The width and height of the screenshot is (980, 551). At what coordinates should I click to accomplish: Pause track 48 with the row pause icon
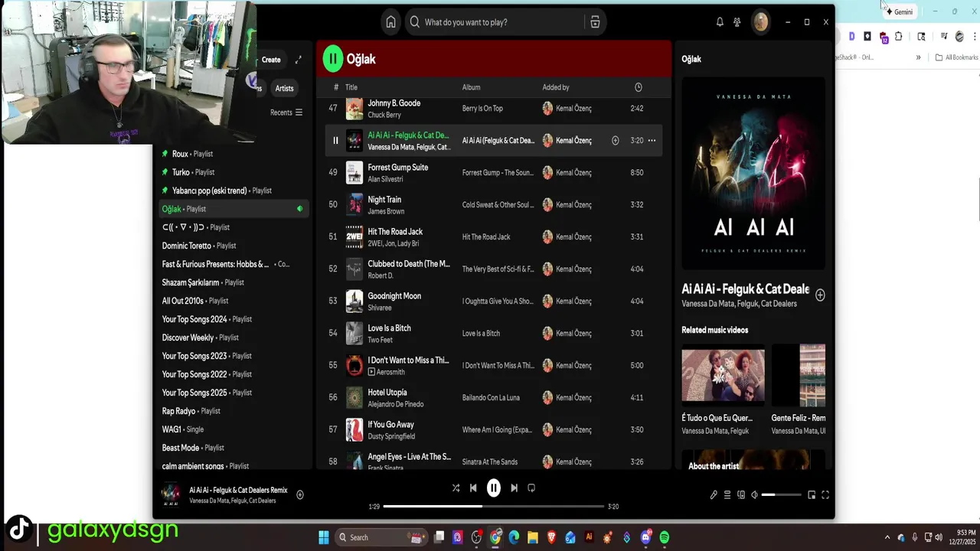[x=335, y=141]
